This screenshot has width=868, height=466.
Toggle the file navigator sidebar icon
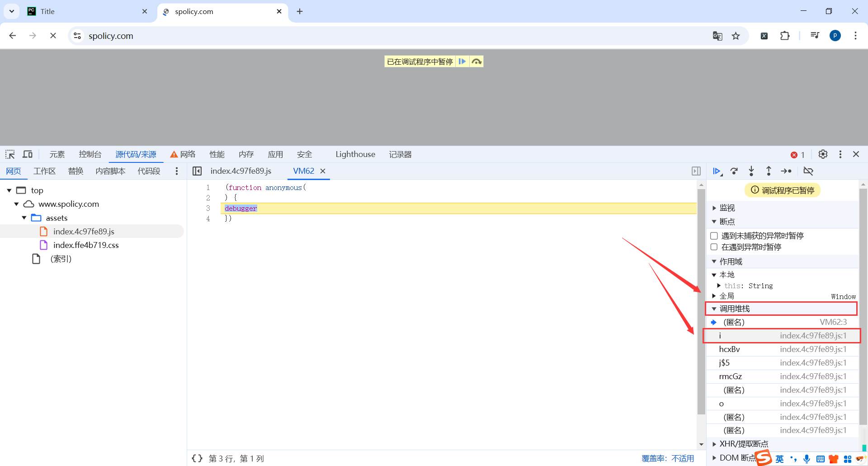pyautogui.click(x=197, y=171)
